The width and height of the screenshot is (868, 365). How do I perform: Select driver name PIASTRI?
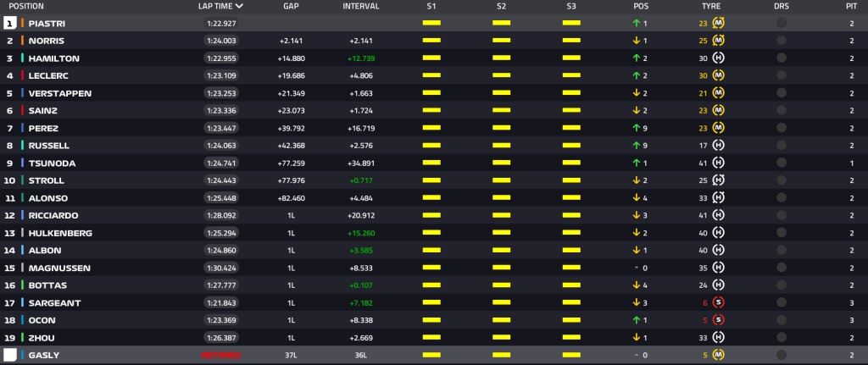[46, 24]
